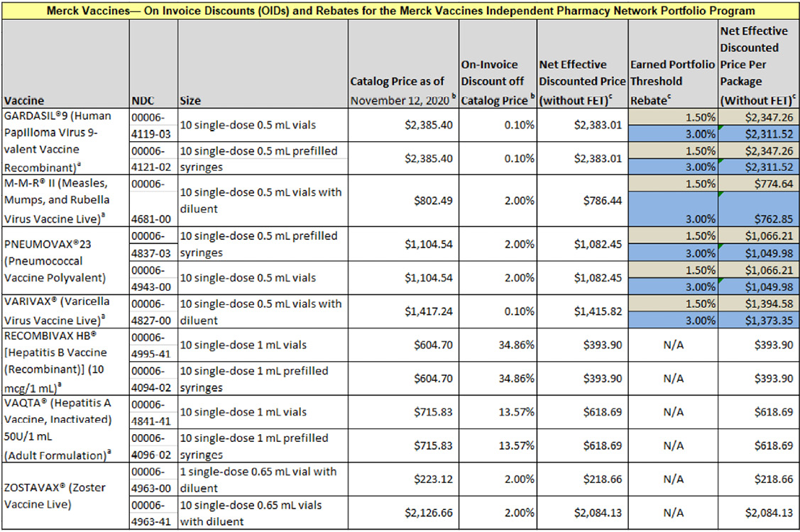Click NDC cell 00006-4827-00
The width and height of the screenshot is (800, 532).
[x=153, y=311]
